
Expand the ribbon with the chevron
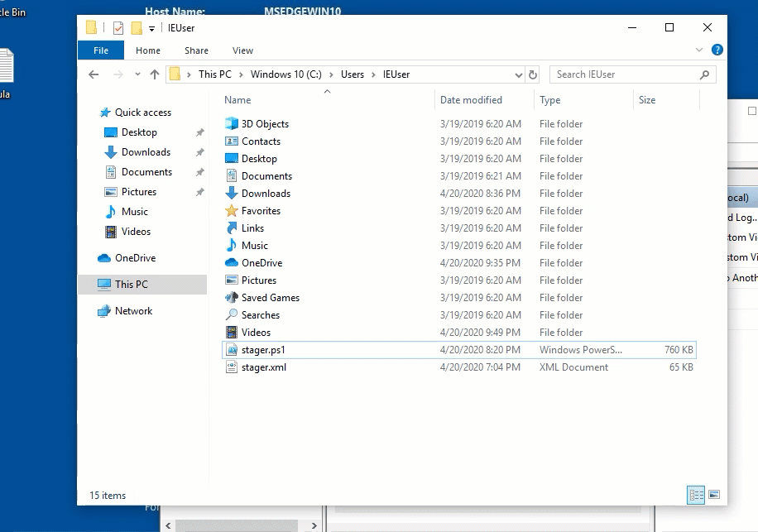pos(699,50)
